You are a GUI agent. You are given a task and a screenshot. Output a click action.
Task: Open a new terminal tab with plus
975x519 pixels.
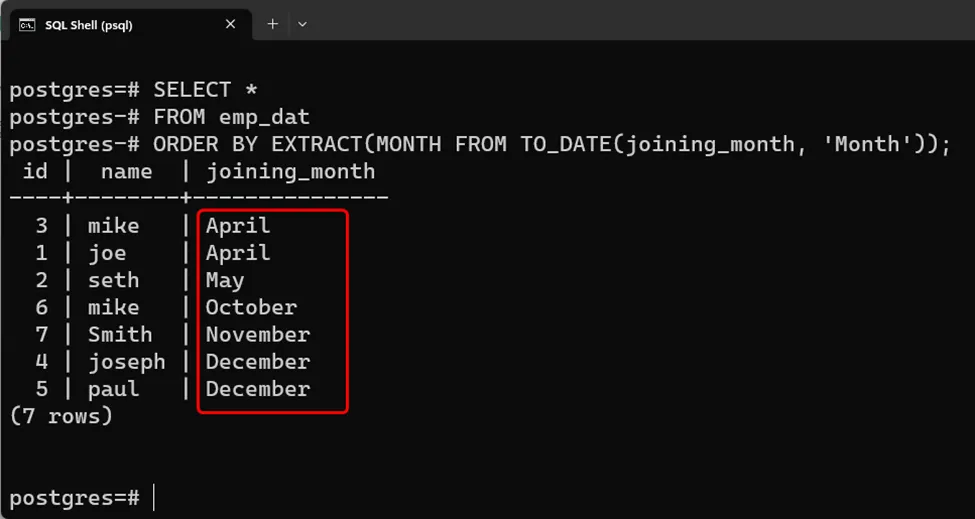[272, 23]
